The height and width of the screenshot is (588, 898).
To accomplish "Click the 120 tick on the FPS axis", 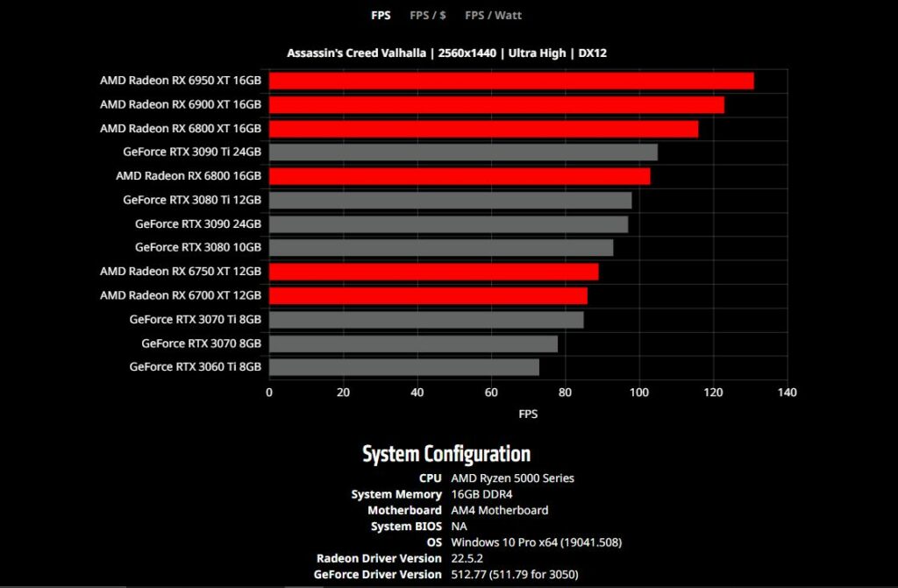I will (713, 393).
